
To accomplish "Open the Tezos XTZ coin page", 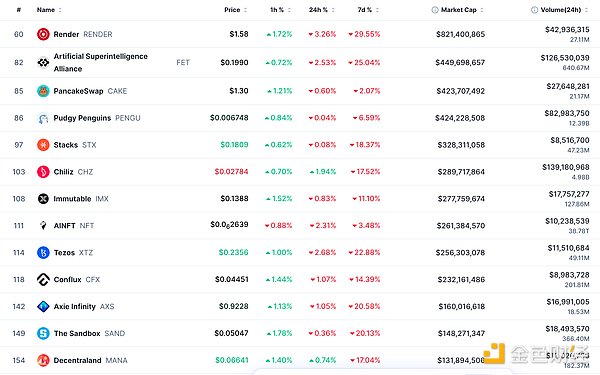I will [73, 253].
